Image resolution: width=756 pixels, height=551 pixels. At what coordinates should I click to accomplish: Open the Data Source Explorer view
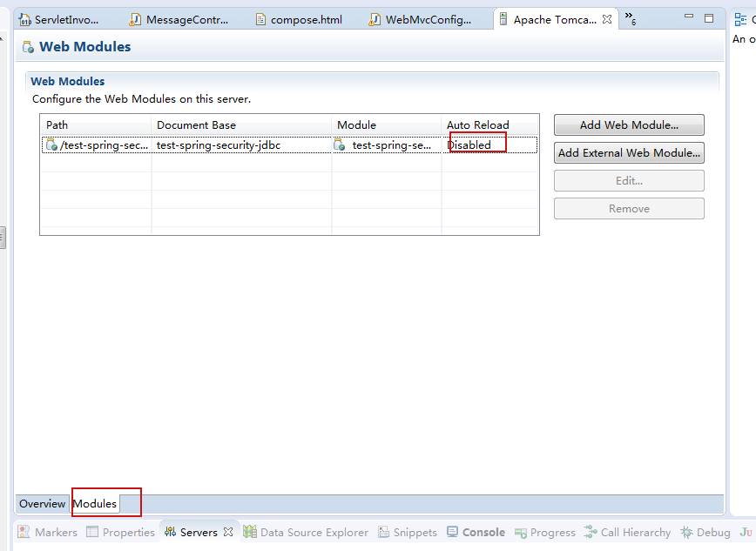pyautogui.click(x=306, y=532)
